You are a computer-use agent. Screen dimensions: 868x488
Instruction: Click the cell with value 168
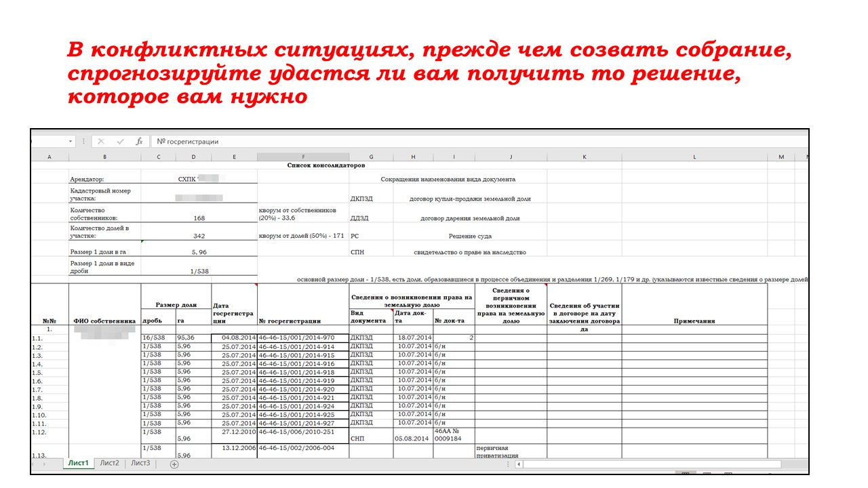(x=199, y=214)
